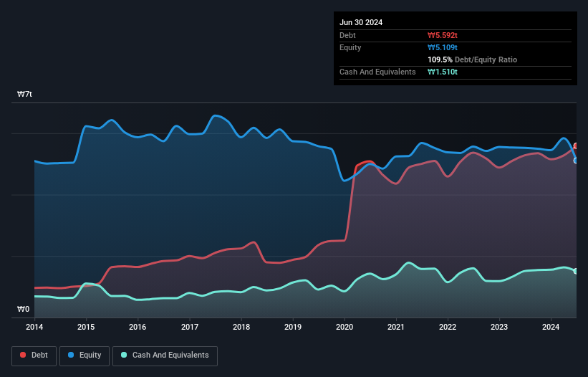Click the ₩1.510t cash value
Viewport: 588px width, 377px height.
443,72
